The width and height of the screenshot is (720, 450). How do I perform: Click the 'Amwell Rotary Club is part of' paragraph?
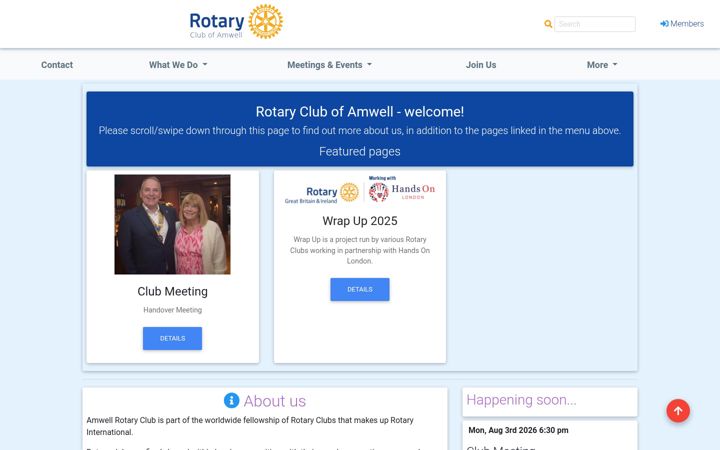click(x=250, y=426)
